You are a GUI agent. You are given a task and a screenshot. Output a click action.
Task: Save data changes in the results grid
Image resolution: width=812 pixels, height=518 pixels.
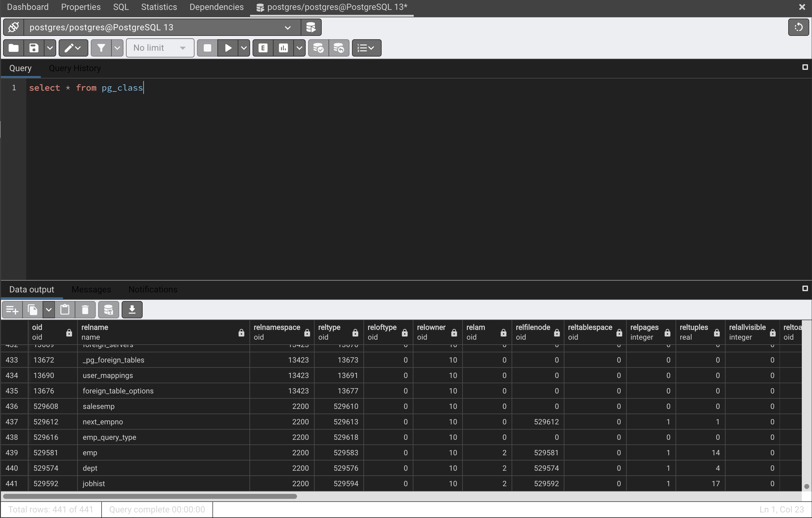108,309
